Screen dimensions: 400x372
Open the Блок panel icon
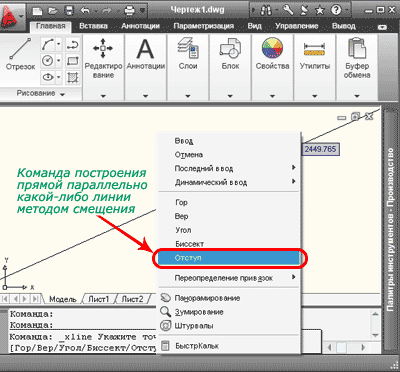230,48
